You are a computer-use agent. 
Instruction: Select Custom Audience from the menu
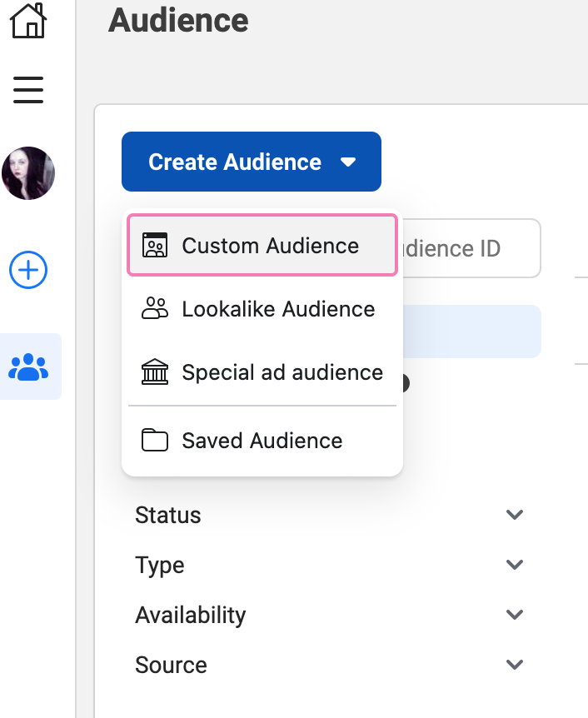point(269,245)
